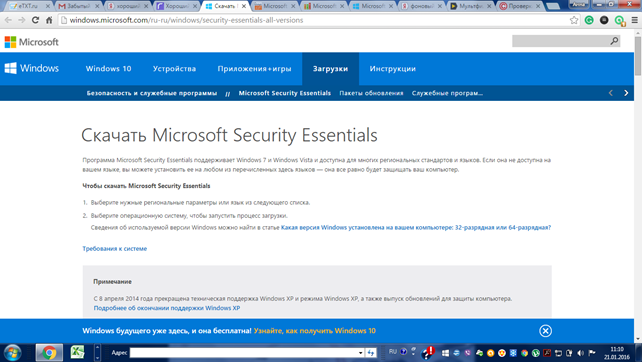Open the Chrome menu hamburger icon
This screenshot has width=642, height=362.
[x=635, y=20]
